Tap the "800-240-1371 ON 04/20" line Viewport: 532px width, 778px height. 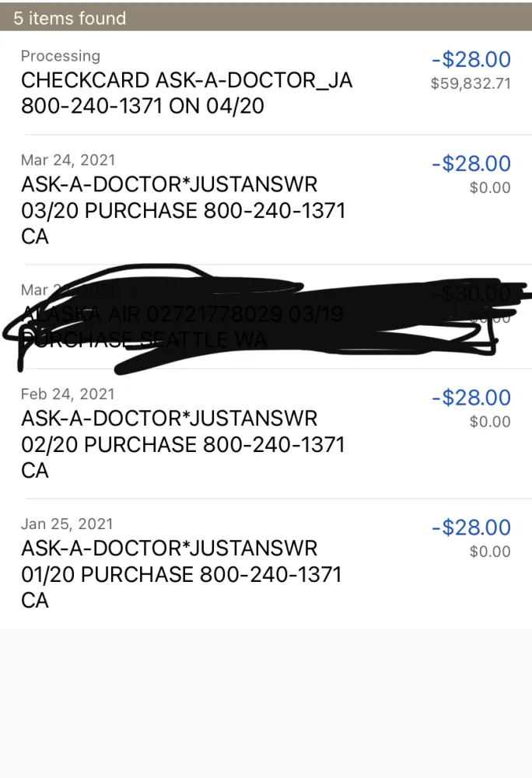(142, 105)
